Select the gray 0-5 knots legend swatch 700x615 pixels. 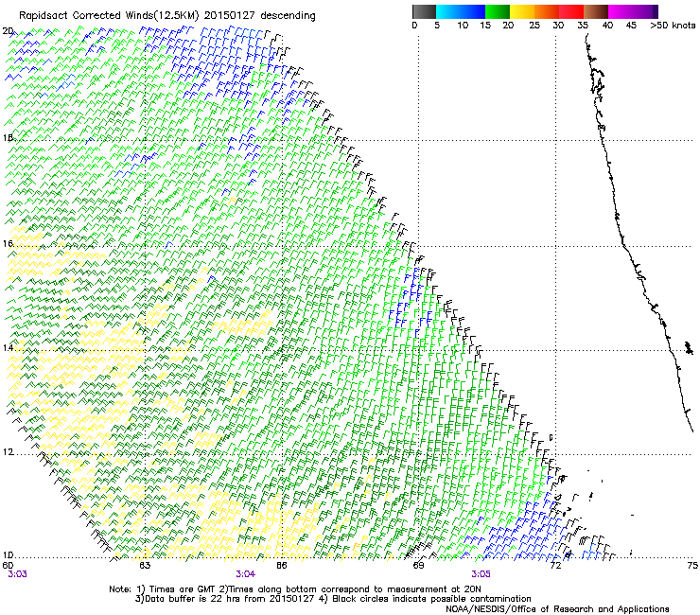click(x=424, y=11)
